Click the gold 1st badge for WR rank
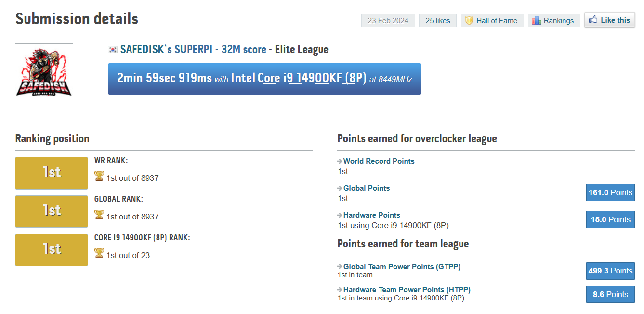Screen dimensions: 644x314 [x=52, y=173]
